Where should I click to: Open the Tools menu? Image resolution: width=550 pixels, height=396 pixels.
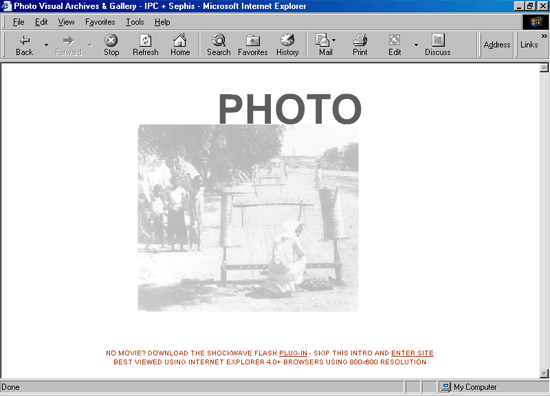(x=135, y=22)
